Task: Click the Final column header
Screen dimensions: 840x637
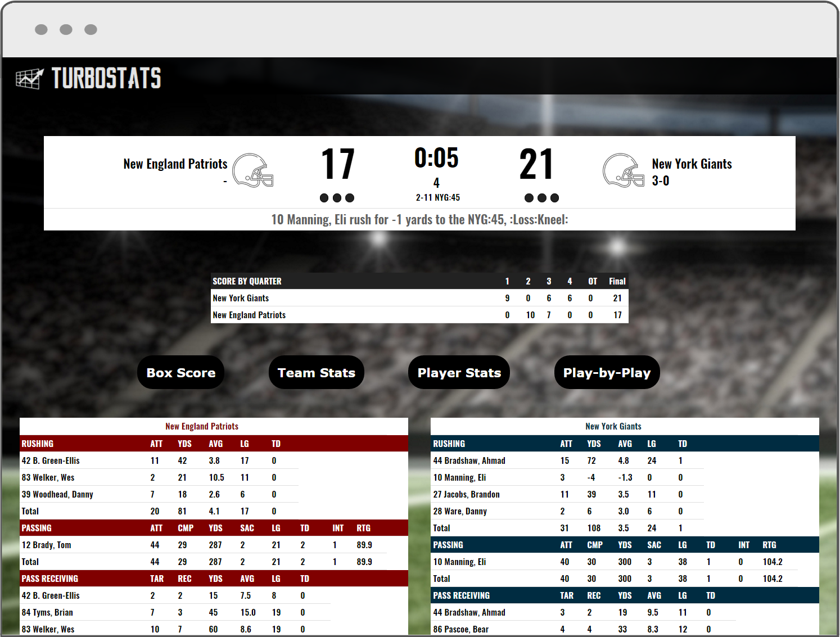Action: pyautogui.click(x=617, y=281)
